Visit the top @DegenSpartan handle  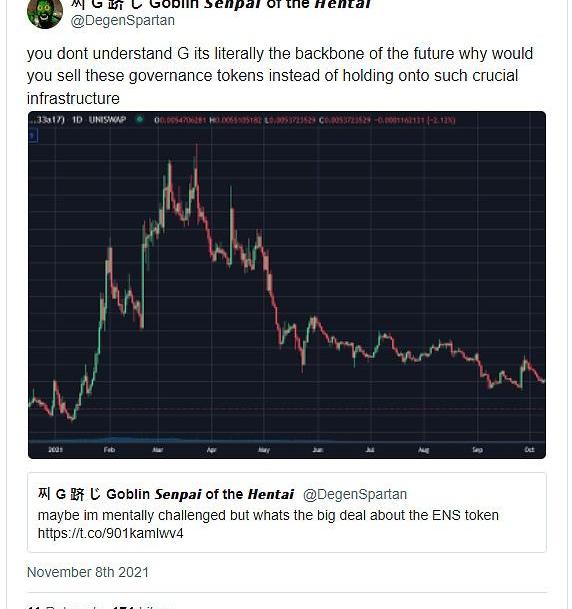[x=123, y=21]
